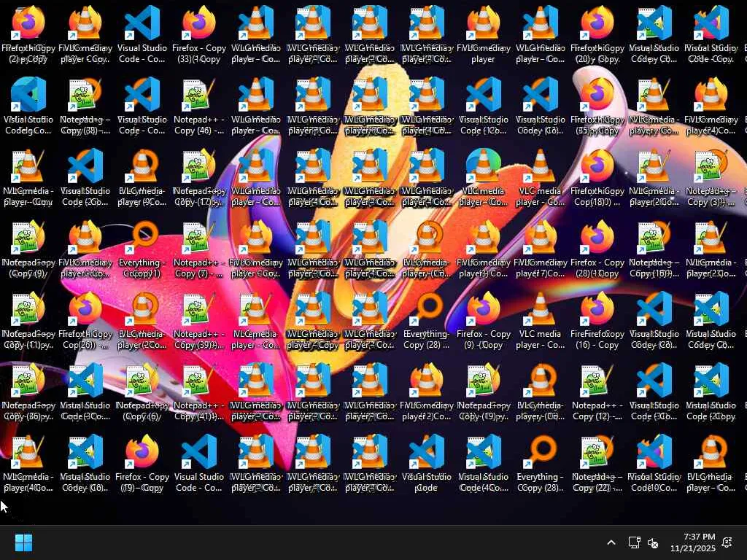
Task: Select the Notepad++ Copy (38) shortcut
Action: click(x=85, y=106)
